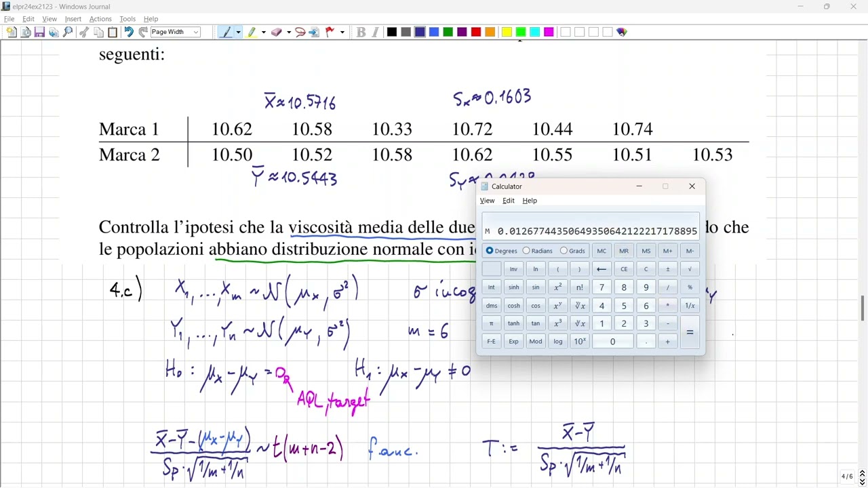Open the Calculator View menu
The height and width of the screenshot is (488, 868).
point(487,201)
